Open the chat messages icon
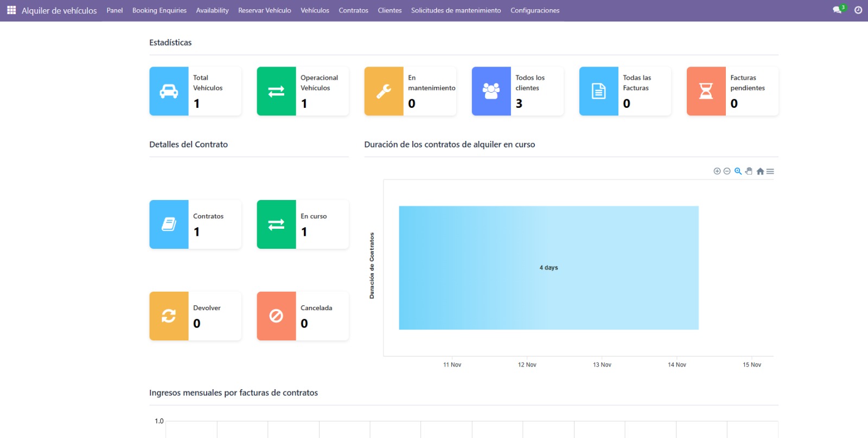868x438 pixels. [x=837, y=10]
